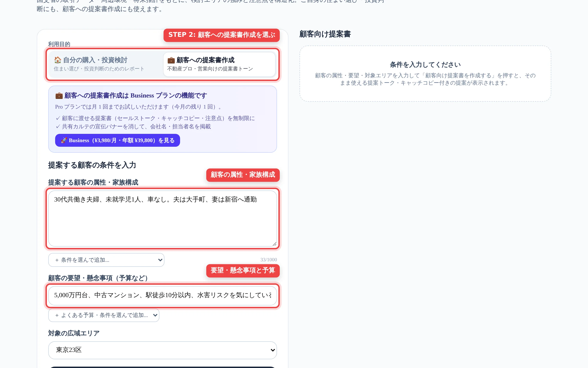Focus the customer attributes textarea

162,218
